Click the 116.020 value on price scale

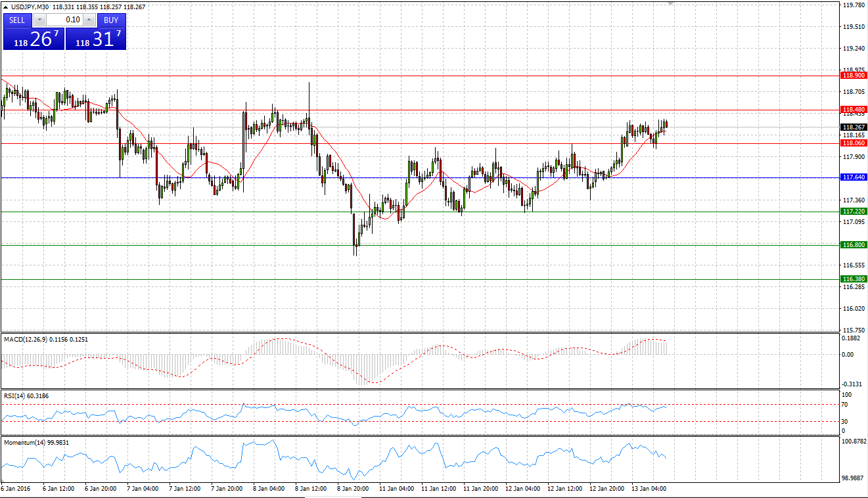(x=853, y=309)
